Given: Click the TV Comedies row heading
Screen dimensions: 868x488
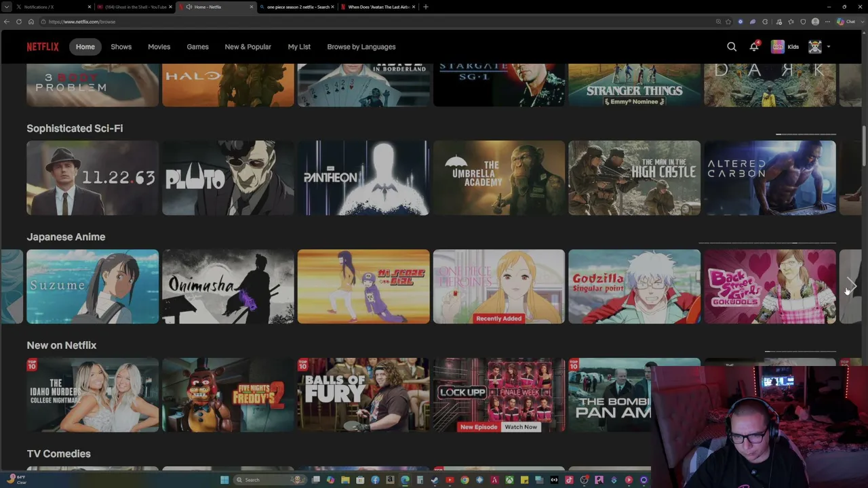Looking at the screenshot, I should [59, 453].
